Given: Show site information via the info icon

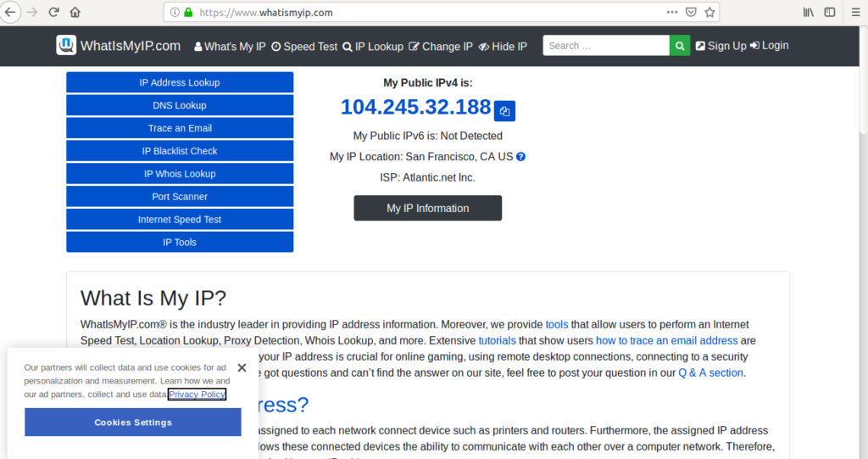Looking at the screenshot, I should 175,12.
